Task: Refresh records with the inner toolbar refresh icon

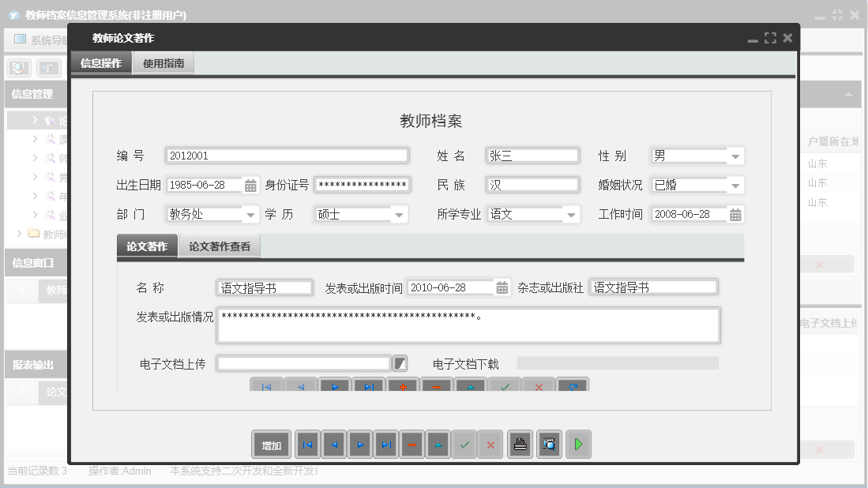Action: point(573,385)
